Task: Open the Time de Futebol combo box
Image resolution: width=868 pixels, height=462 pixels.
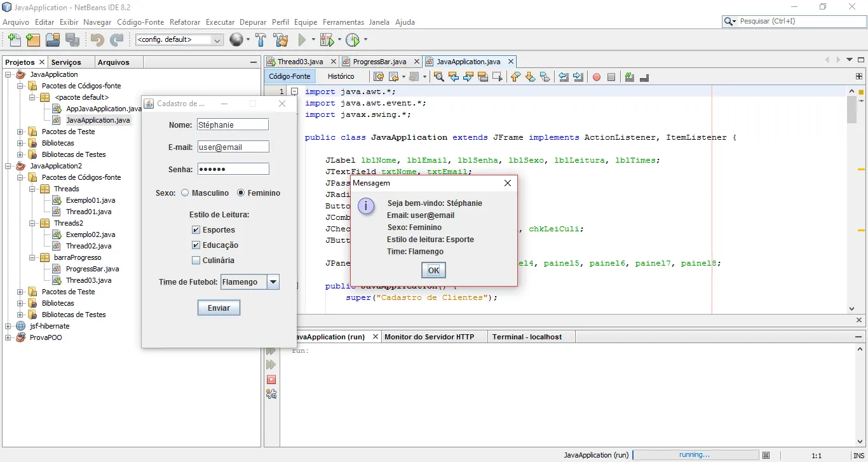Action: click(273, 282)
